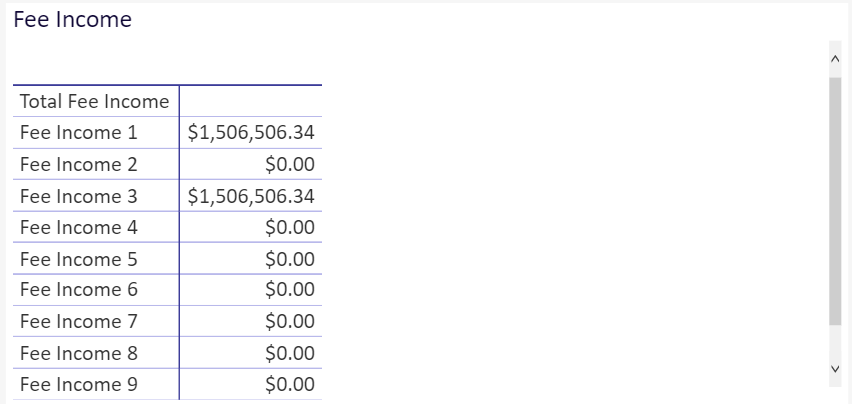Select the Fee Income 3 row label
852x404 pixels.
(x=79, y=196)
